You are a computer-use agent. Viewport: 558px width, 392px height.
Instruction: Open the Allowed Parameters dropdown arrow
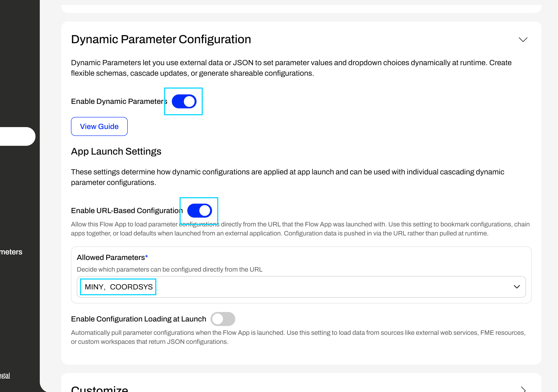coord(517,287)
